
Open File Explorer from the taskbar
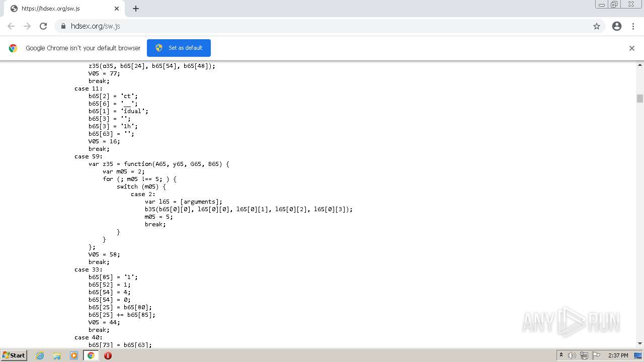[57, 355]
